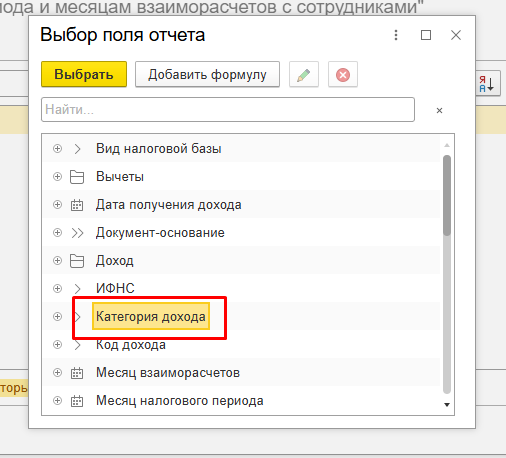Click the Добавить формулу button
Viewport: 506px width, 458px height.
coord(207,74)
